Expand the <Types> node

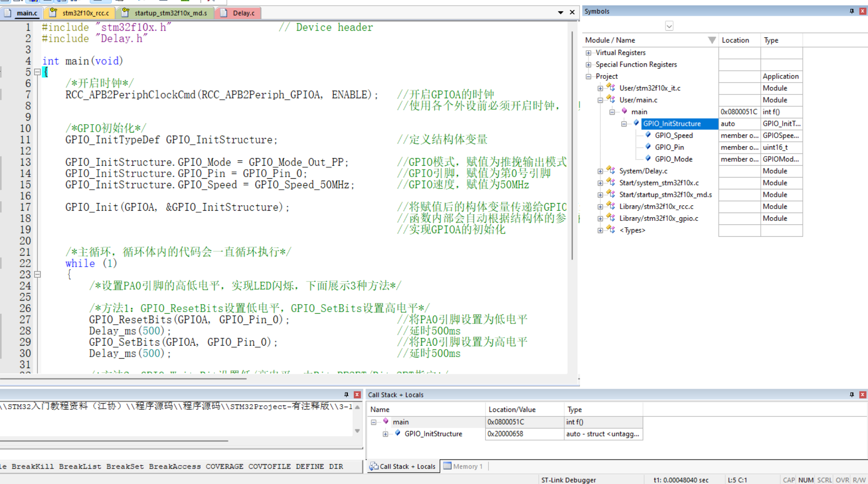600,230
